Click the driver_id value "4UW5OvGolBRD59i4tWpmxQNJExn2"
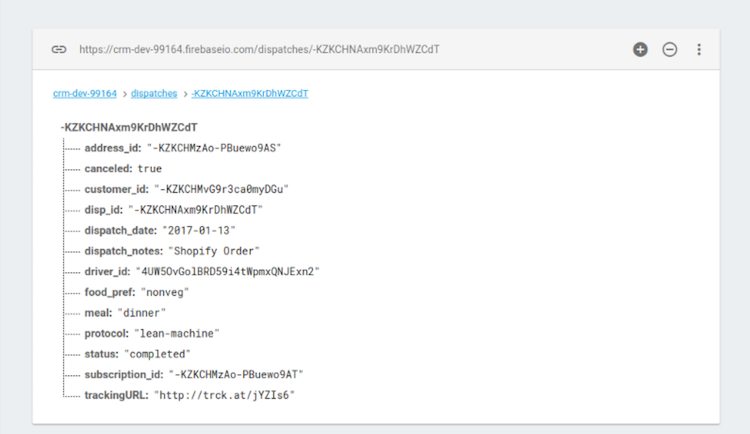750x434 pixels. (x=228, y=272)
